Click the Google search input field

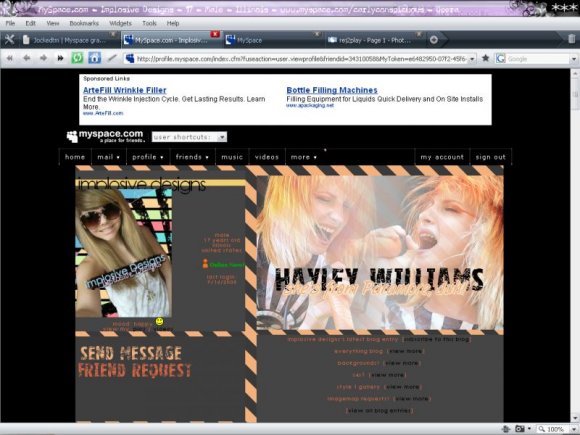tap(538, 59)
